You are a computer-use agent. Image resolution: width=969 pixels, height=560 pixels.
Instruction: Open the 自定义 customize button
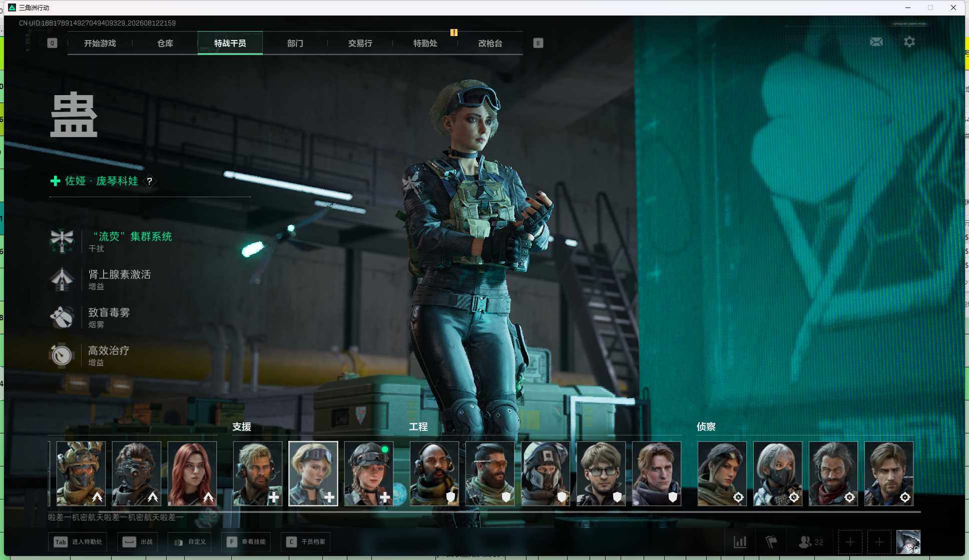tap(190, 541)
